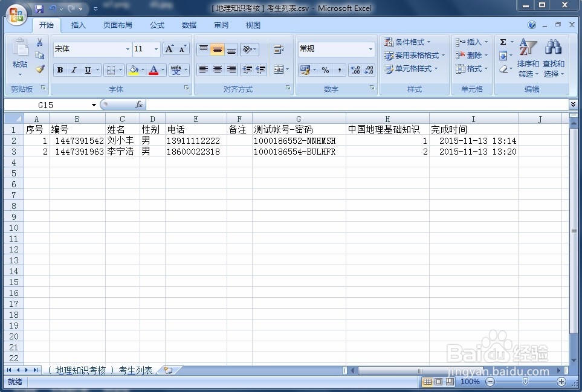Click the accounting currency format icon
582x392 pixels.
[x=305, y=69]
